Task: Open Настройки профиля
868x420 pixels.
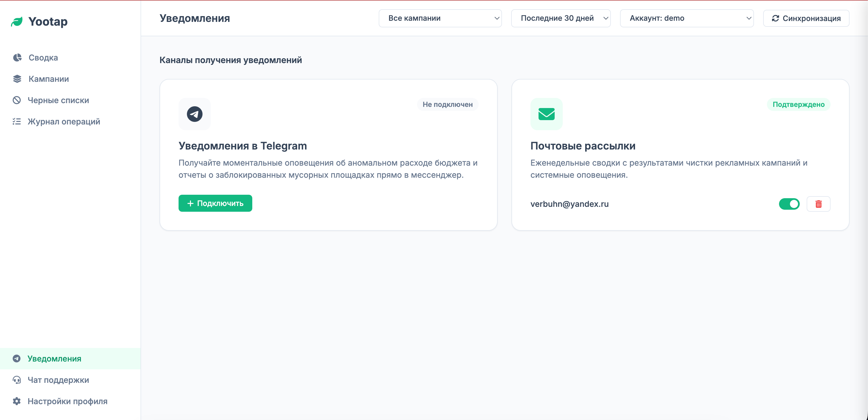Action: click(x=70, y=401)
